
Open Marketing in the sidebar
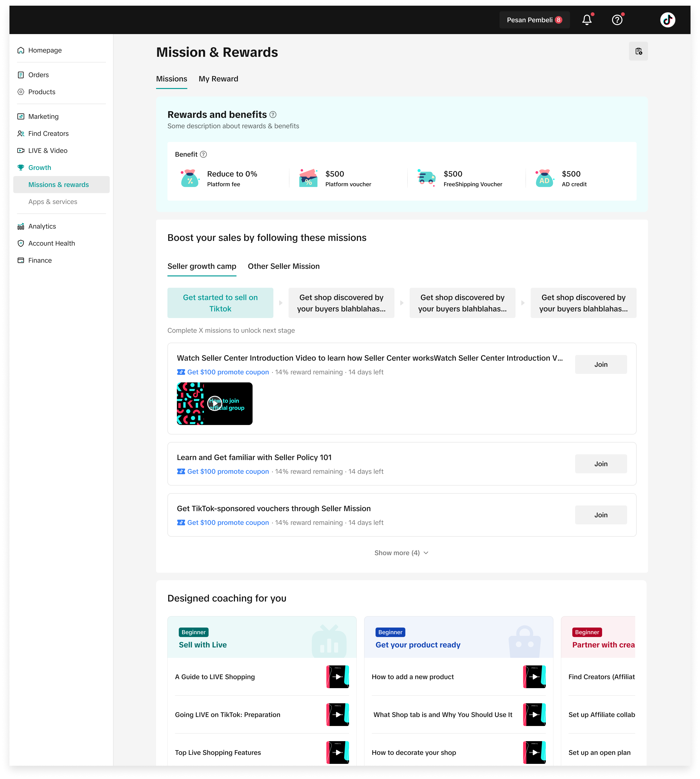pyautogui.click(x=43, y=117)
